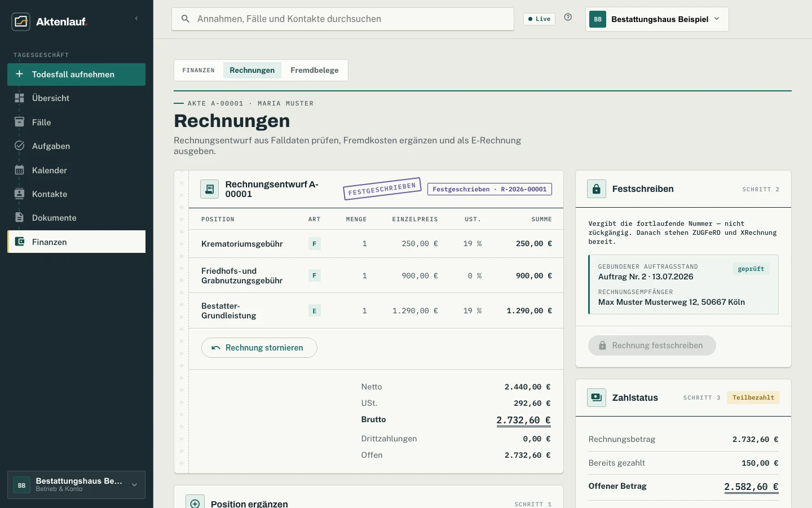
Task: Click the Kontakte person icon
Action: point(19,194)
